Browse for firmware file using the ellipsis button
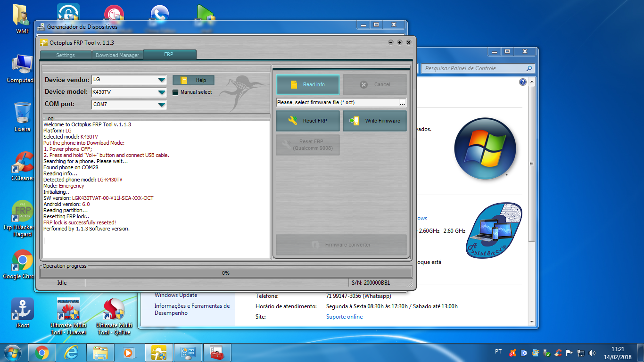Screen dimensions: 644x362 402,102
